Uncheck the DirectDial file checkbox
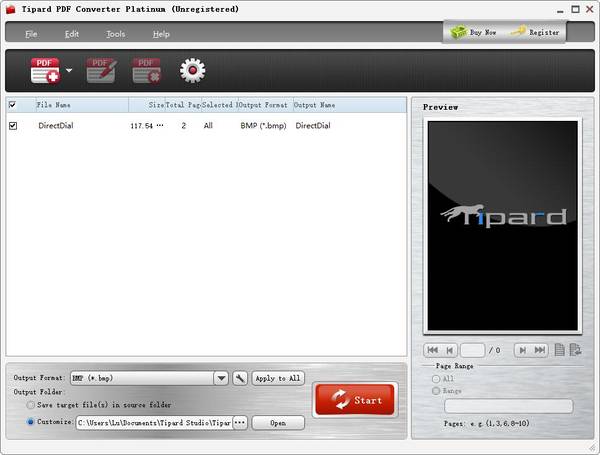 [13, 126]
